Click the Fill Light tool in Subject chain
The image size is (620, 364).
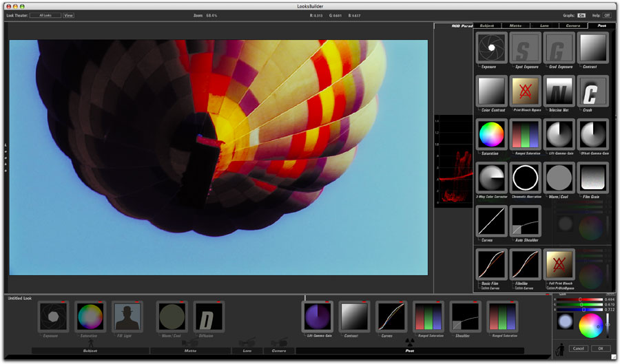[127, 317]
